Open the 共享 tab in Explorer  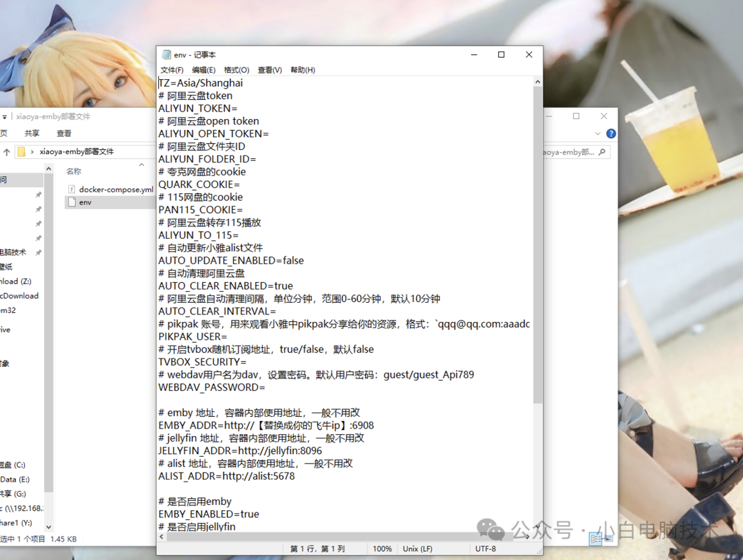click(32, 133)
